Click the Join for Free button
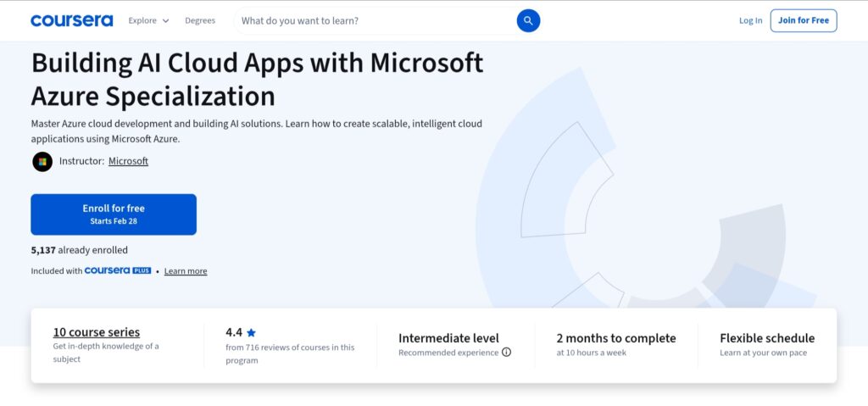 point(804,20)
